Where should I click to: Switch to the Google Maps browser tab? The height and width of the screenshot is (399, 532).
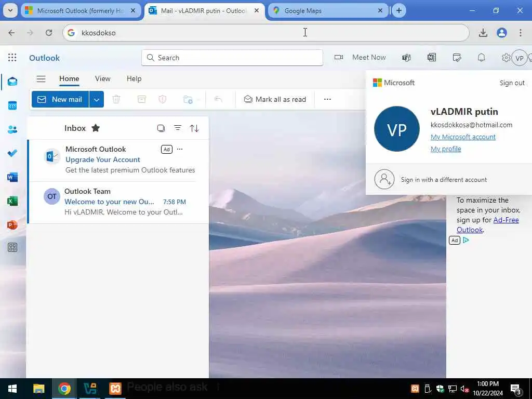coord(328,11)
